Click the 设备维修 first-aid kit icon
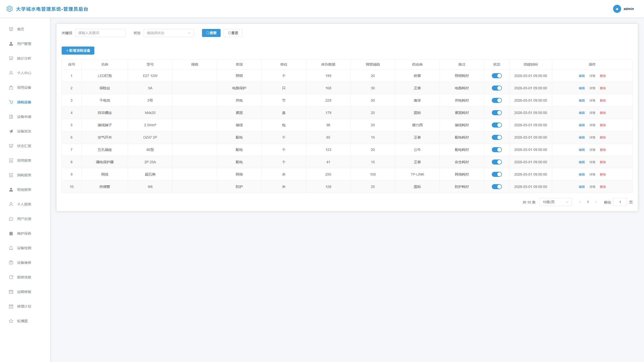The width and height of the screenshot is (644, 362). click(x=11, y=263)
